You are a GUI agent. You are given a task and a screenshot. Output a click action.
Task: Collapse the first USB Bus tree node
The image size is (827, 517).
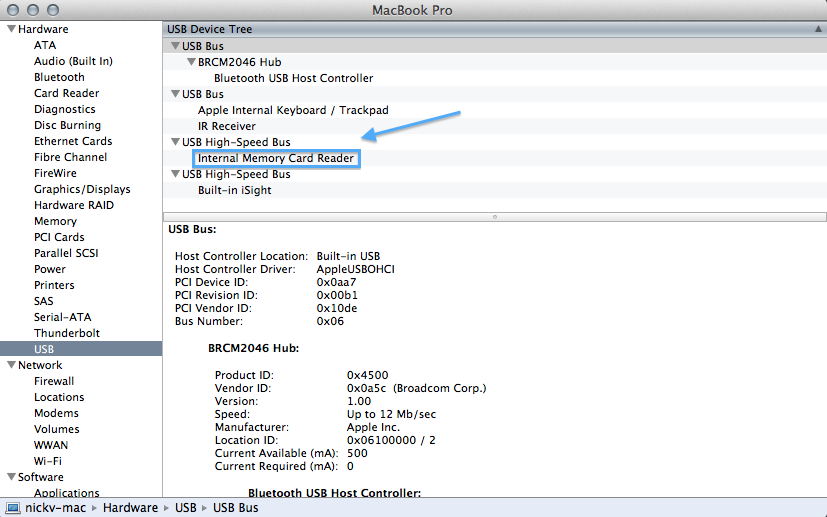pos(176,46)
